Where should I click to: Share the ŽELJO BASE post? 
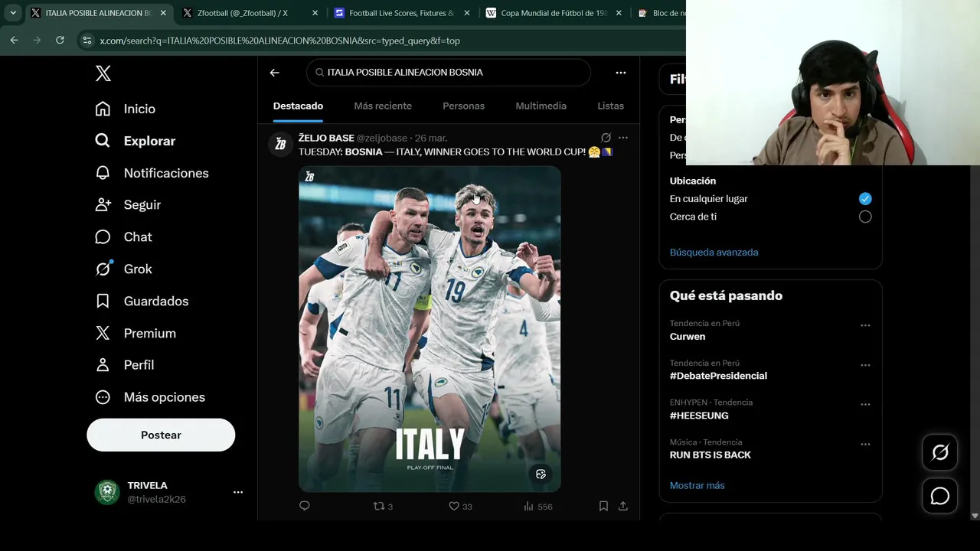pyautogui.click(x=623, y=506)
